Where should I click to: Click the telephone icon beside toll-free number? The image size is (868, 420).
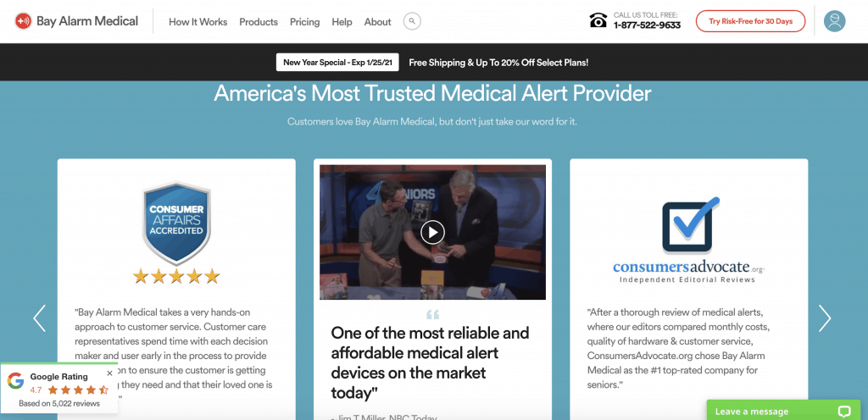coord(598,21)
